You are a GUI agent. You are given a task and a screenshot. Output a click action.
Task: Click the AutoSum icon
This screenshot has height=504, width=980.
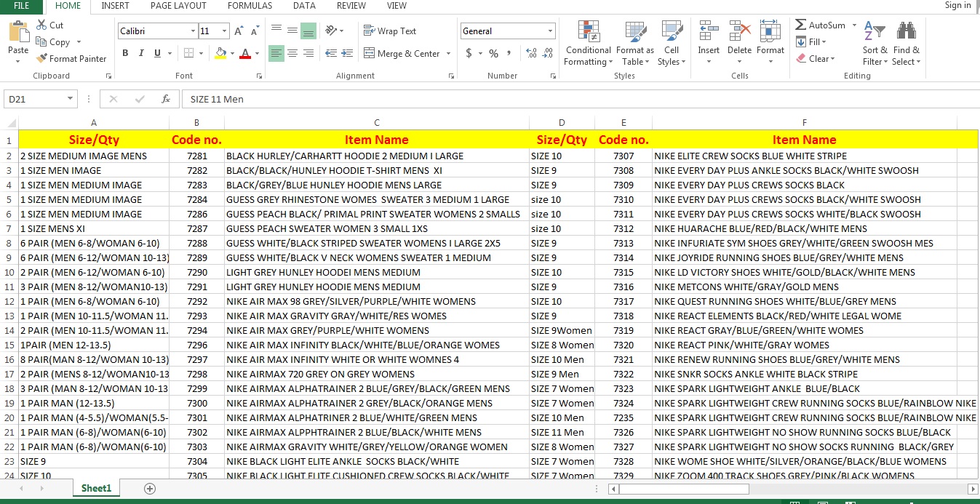point(800,24)
